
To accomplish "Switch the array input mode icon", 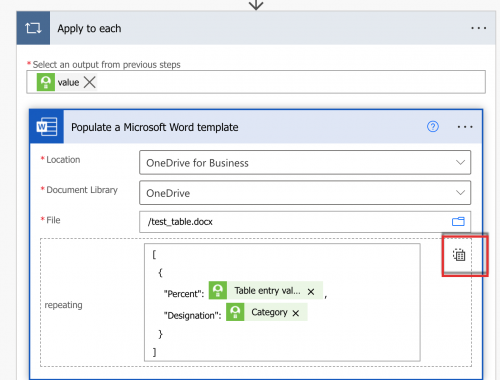I will [459, 255].
